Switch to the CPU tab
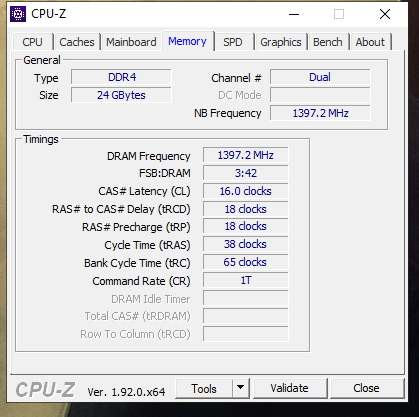This screenshot has width=419, height=417. click(x=33, y=42)
